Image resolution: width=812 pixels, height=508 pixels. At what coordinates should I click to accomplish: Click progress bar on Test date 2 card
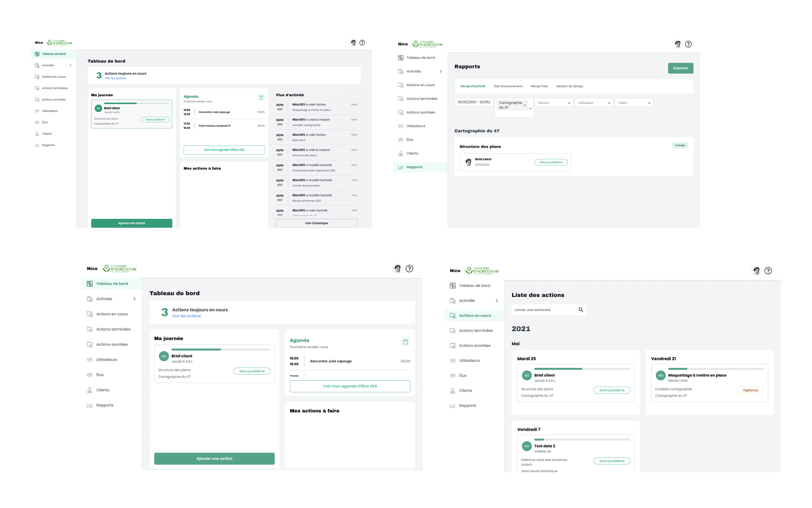pos(582,439)
